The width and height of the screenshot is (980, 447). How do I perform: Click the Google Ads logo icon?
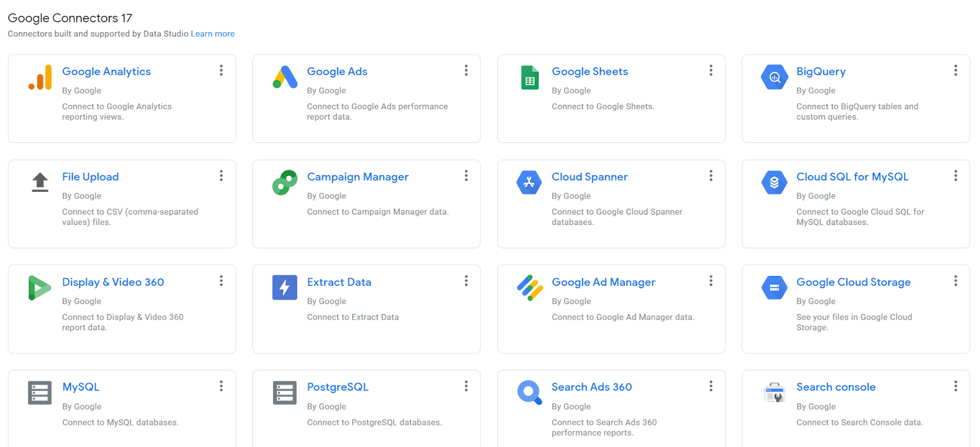coord(285,77)
